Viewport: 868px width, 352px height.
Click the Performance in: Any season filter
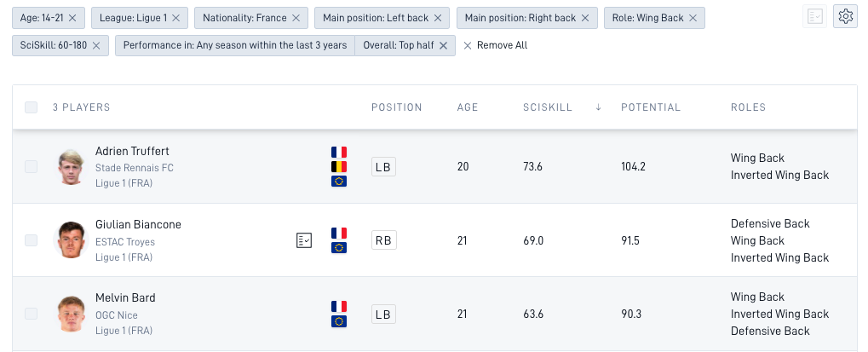click(x=235, y=45)
